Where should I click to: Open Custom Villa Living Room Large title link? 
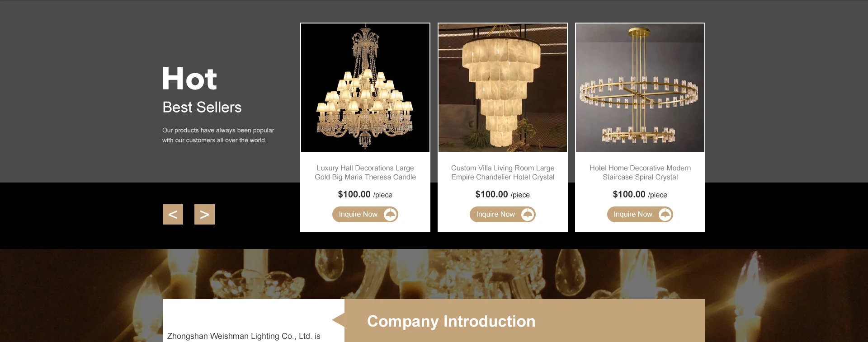[503, 173]
